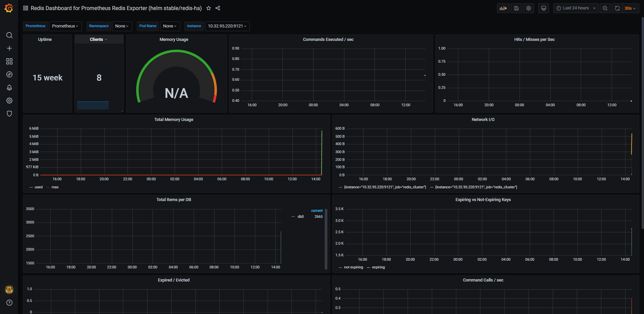Click the Command Calls / sec title

pos(483,280)
